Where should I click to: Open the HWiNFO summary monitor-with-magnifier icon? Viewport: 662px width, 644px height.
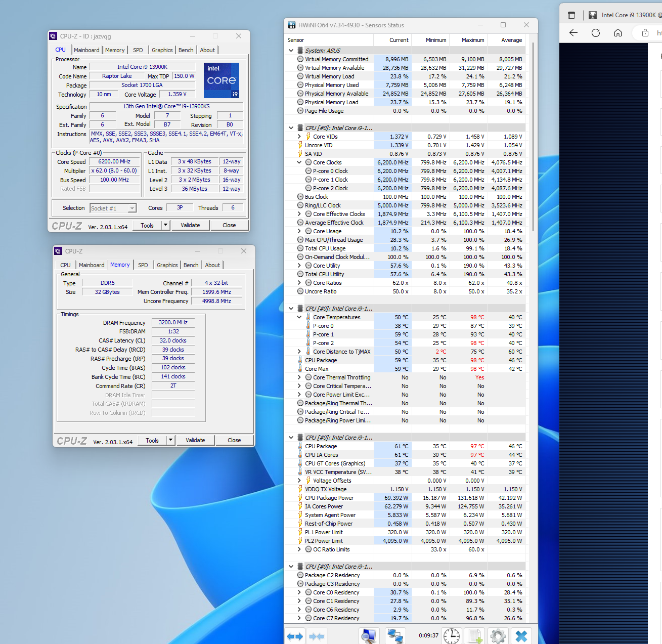[369, 636]
